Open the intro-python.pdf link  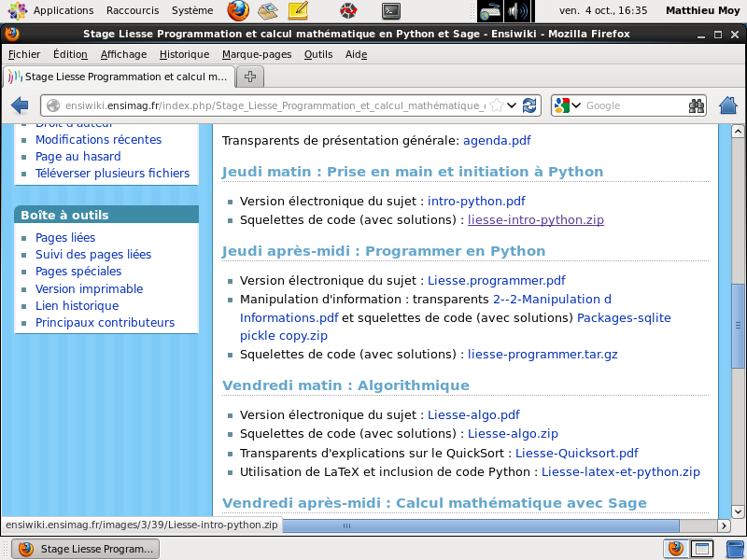click(x=476, y=201)
